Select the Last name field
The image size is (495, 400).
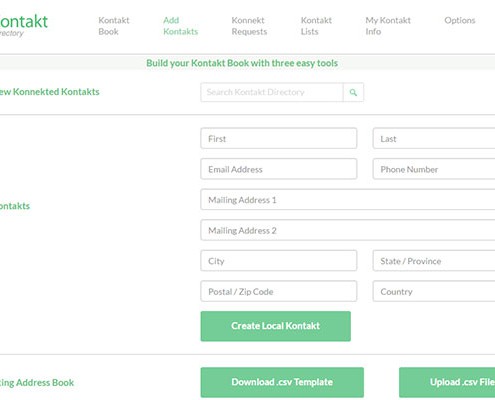point(434,138)
